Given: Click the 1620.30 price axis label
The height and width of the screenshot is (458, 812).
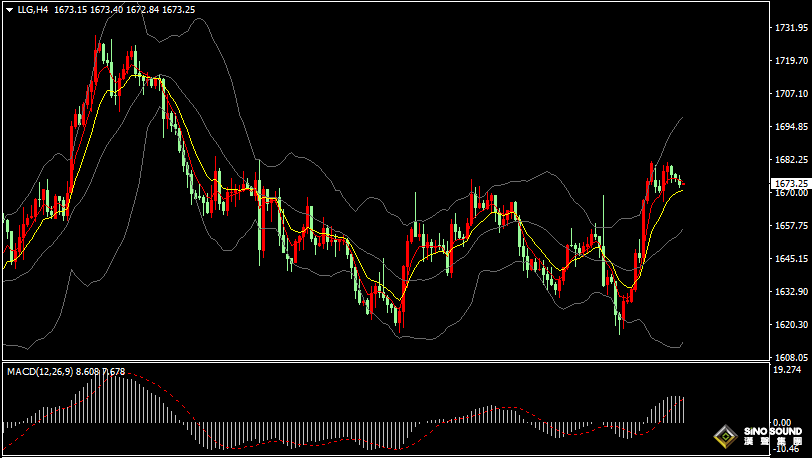Looking at the screenshot, I should click(790, 325).
